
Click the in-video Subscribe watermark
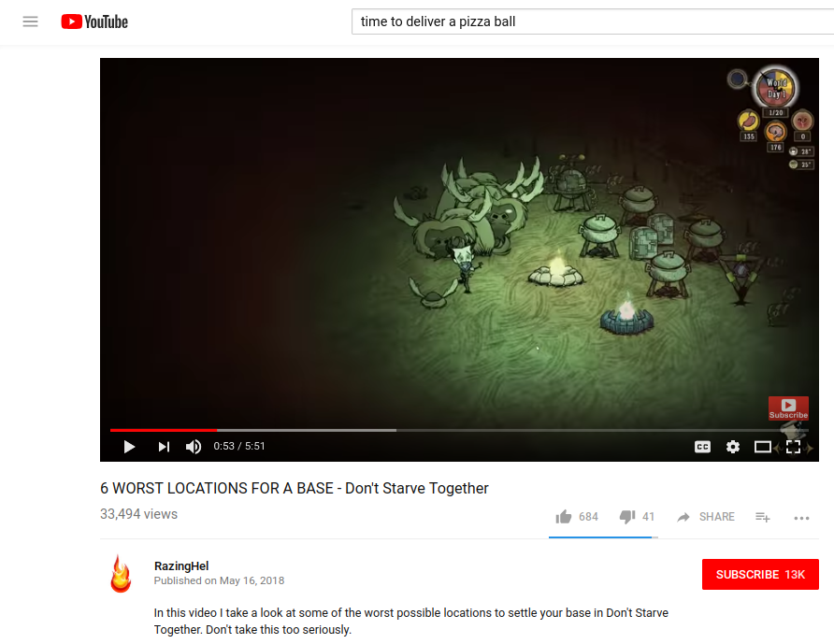click(788, 408)
